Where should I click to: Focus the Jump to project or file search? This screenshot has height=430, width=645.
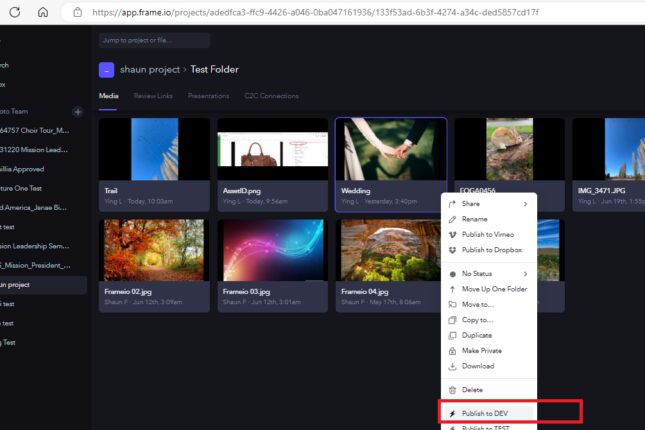tap(154, 40)
